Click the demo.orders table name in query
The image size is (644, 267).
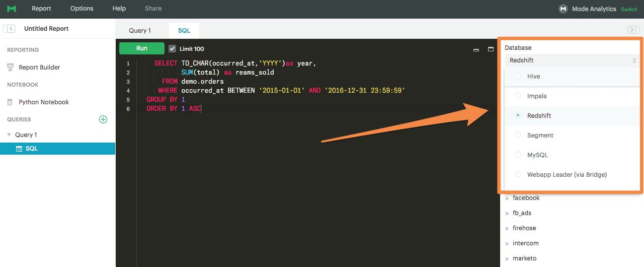coord(202,82)
